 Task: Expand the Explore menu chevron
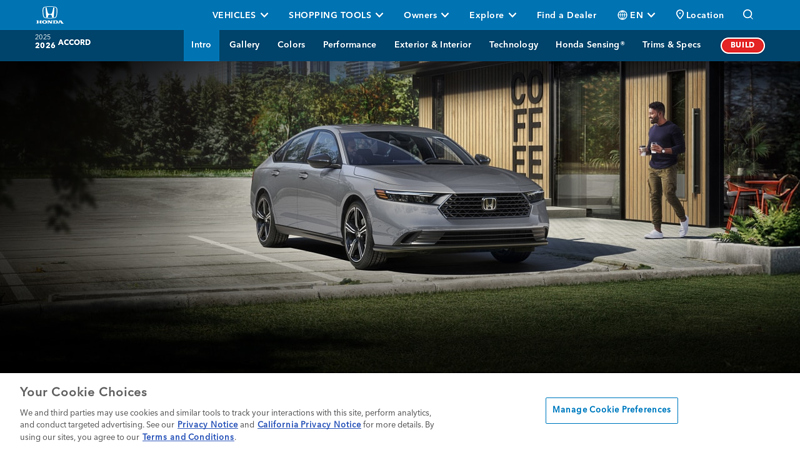[x=512, y=15]
